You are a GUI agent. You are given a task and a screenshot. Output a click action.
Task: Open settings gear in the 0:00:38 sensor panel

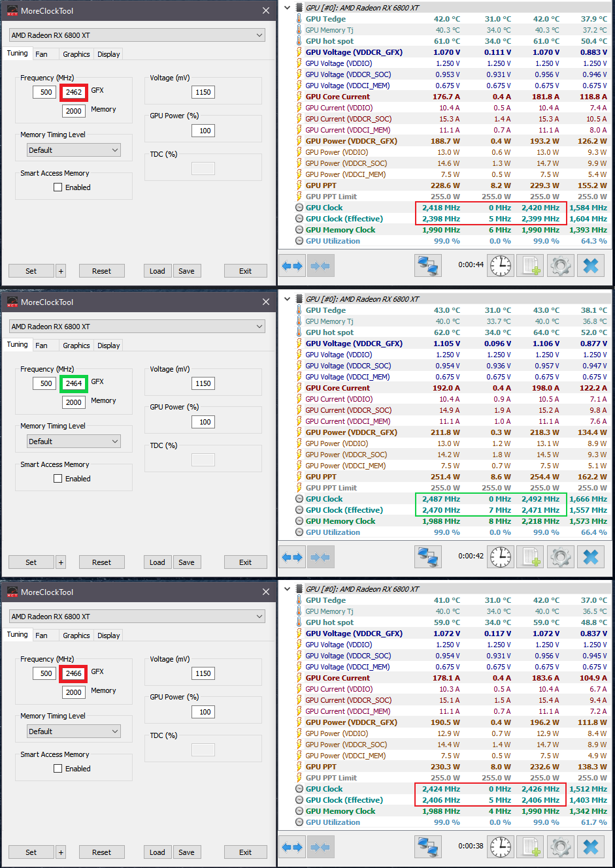pyautogui.click(x=560, y=847)
